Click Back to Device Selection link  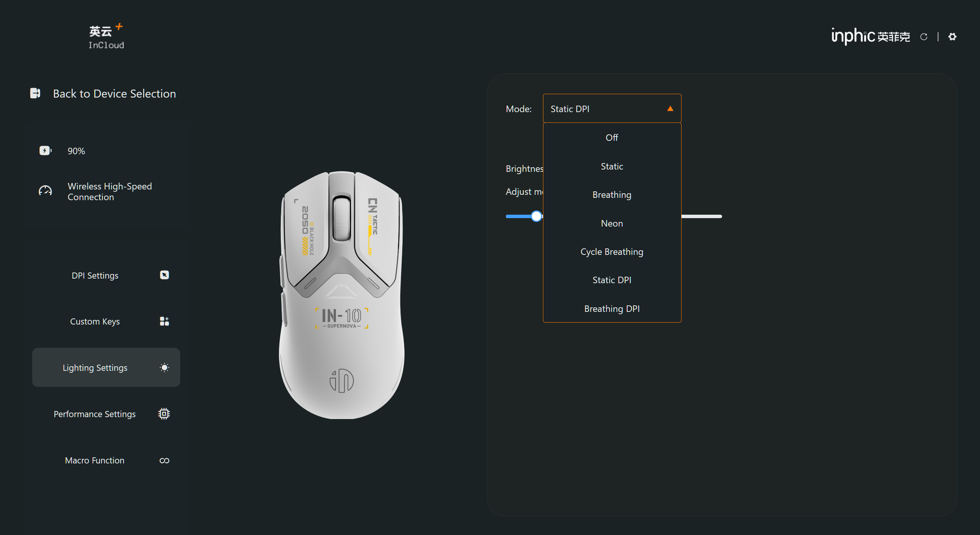114,94
